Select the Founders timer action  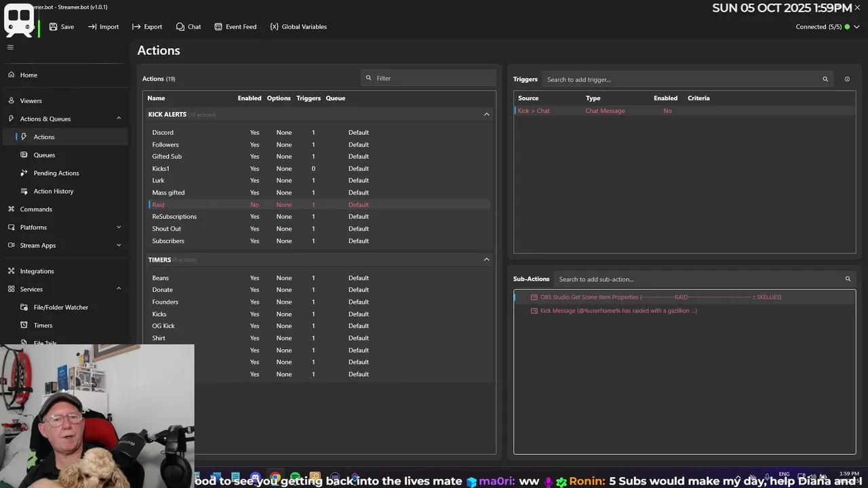[319, 302]
